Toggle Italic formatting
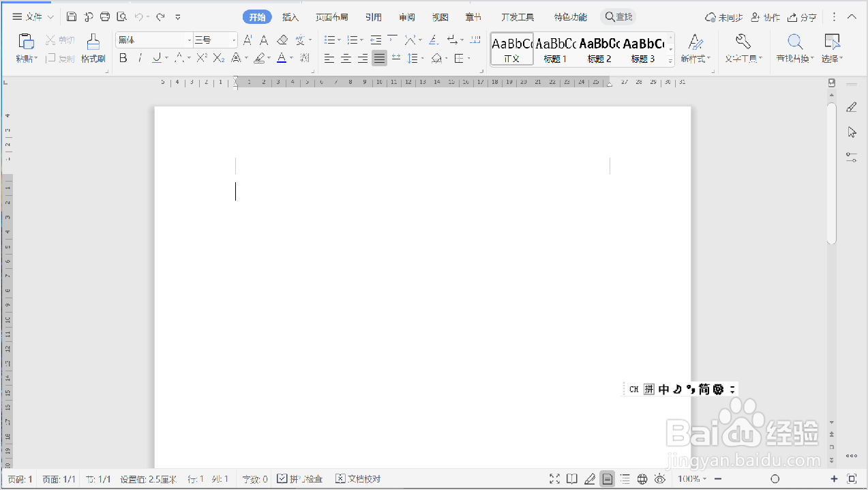 140,59
